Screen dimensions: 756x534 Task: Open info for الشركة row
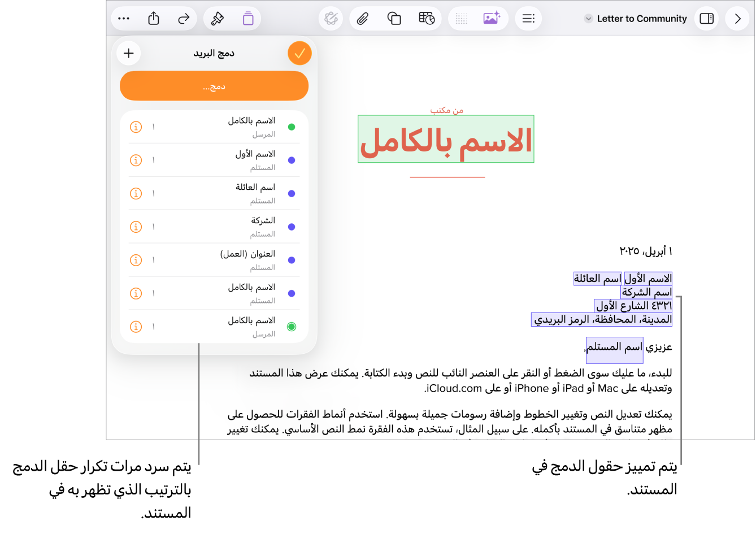[136, 227]
